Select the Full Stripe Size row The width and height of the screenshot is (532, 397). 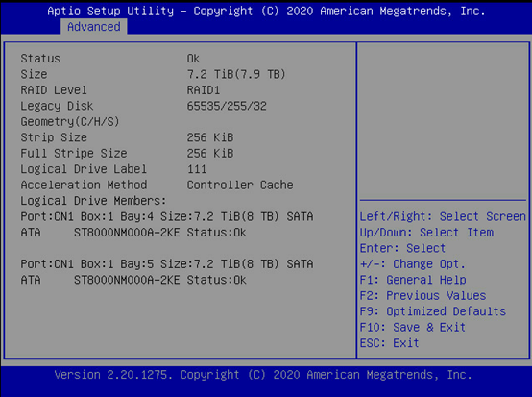click(127, 153)
